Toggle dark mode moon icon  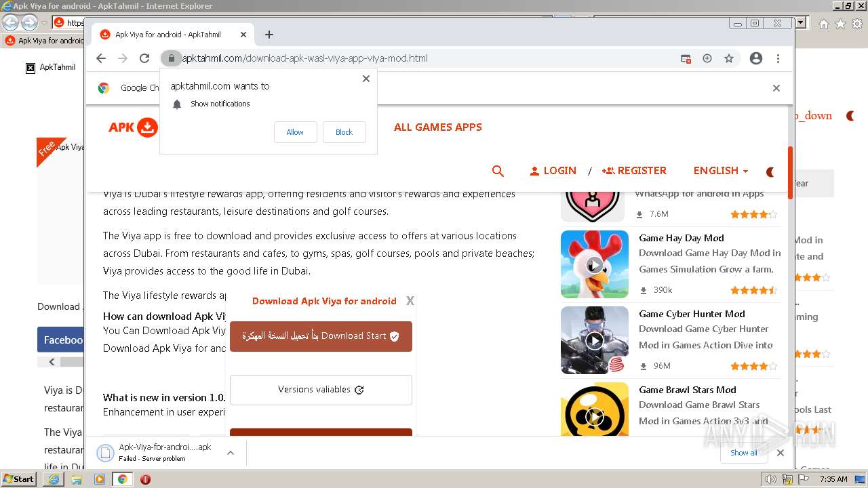[x=770, y=172]
